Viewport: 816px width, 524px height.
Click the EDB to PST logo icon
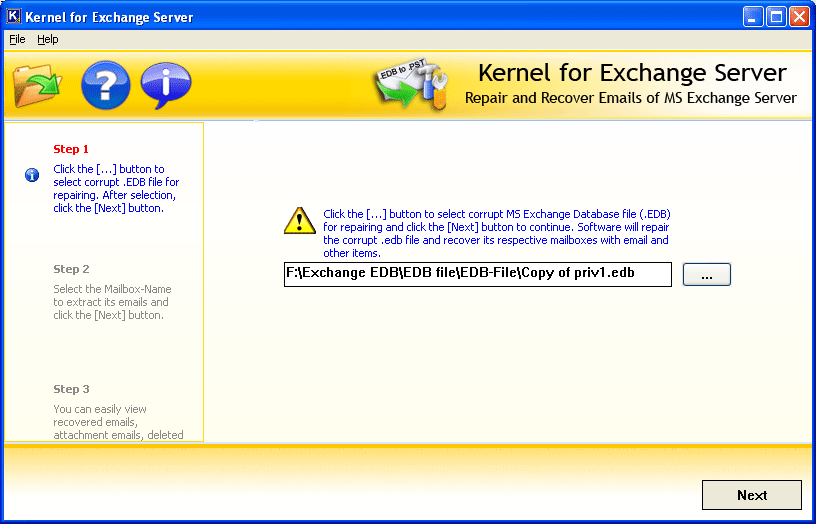(411, 84)
